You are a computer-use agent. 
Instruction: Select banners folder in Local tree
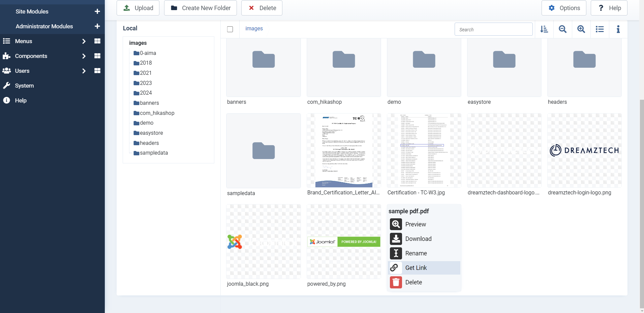146,103
